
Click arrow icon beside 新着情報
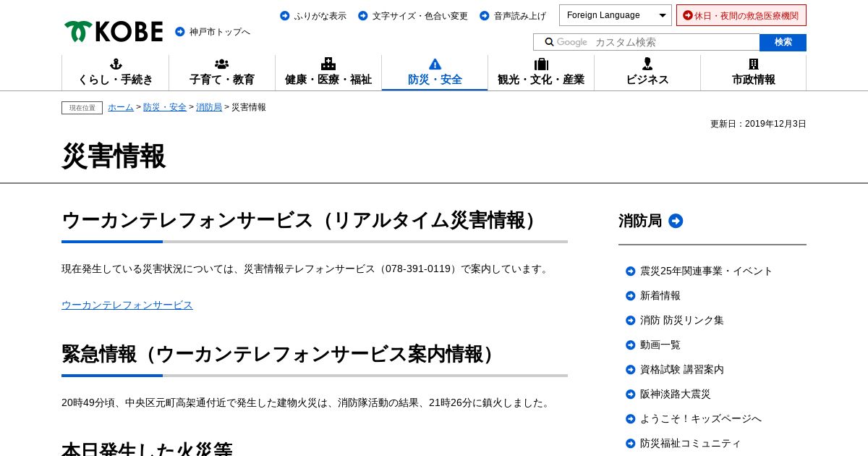[x=631, y=296]
